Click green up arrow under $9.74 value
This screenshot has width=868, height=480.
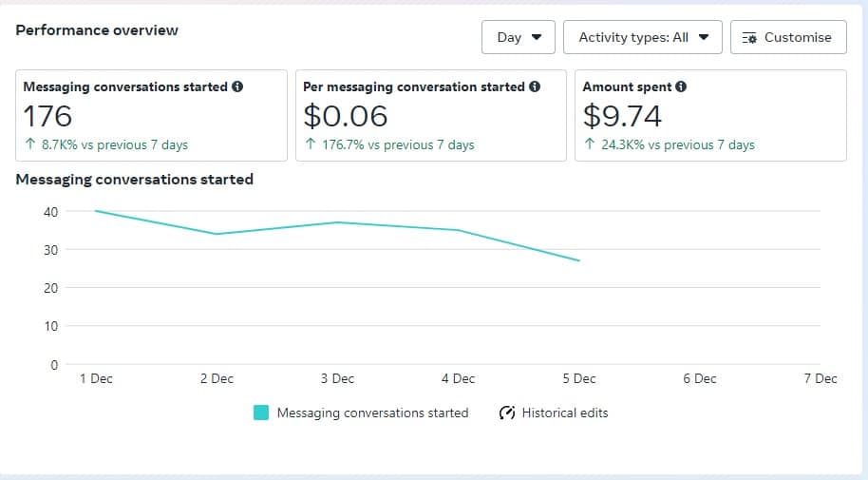coord(590,145)
